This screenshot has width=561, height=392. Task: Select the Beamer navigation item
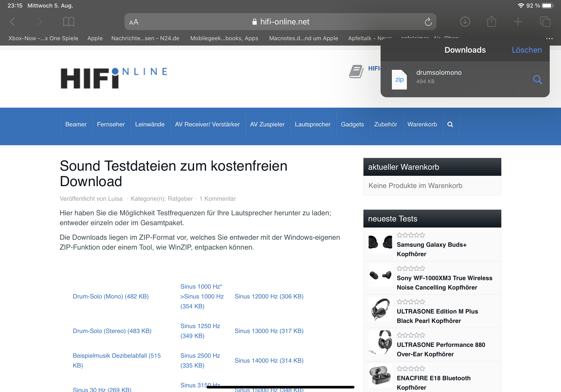76,124
